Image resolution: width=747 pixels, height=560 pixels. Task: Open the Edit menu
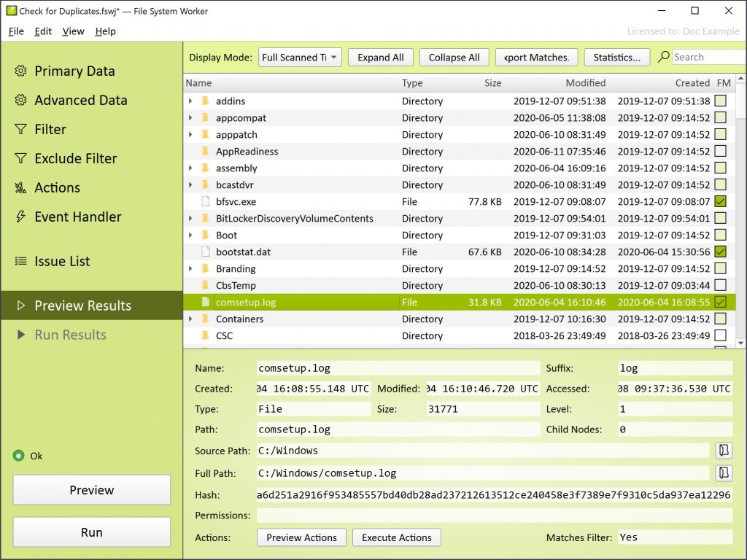[43, 31]
